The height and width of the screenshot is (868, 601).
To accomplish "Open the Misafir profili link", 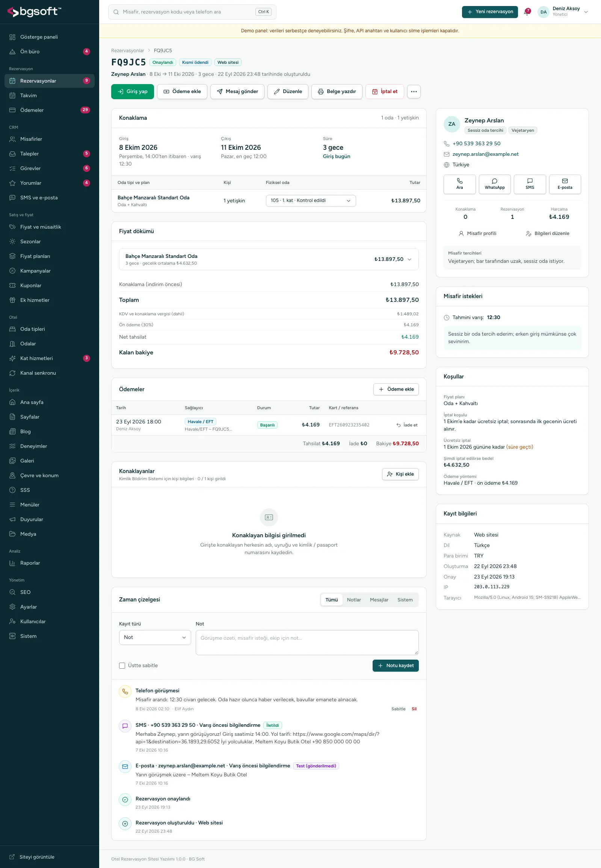I will (x=477, y=234).
